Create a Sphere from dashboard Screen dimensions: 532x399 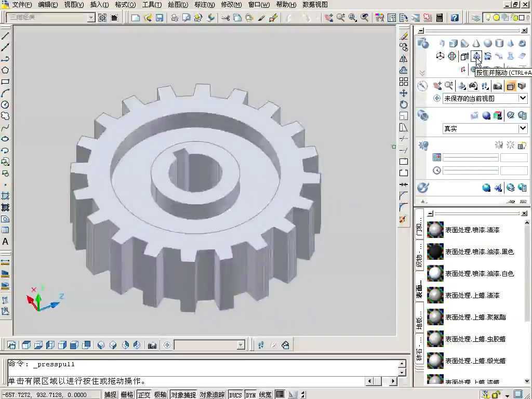point(487,43)
